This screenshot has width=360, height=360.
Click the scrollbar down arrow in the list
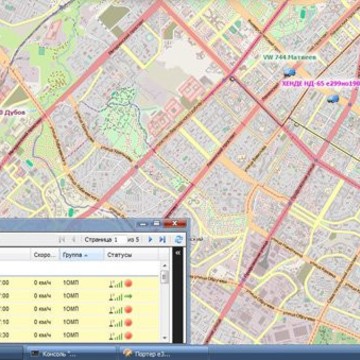(164, 338)
